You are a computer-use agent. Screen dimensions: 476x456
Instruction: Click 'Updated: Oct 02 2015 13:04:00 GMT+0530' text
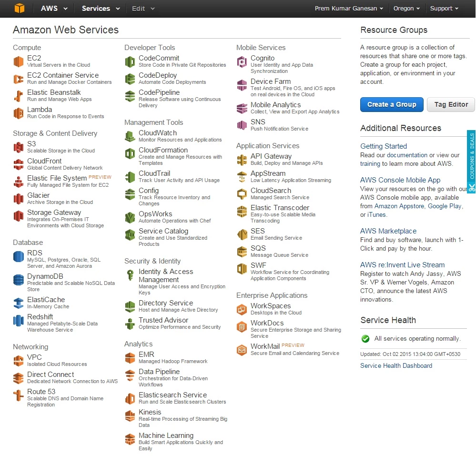tap(410, 354)
